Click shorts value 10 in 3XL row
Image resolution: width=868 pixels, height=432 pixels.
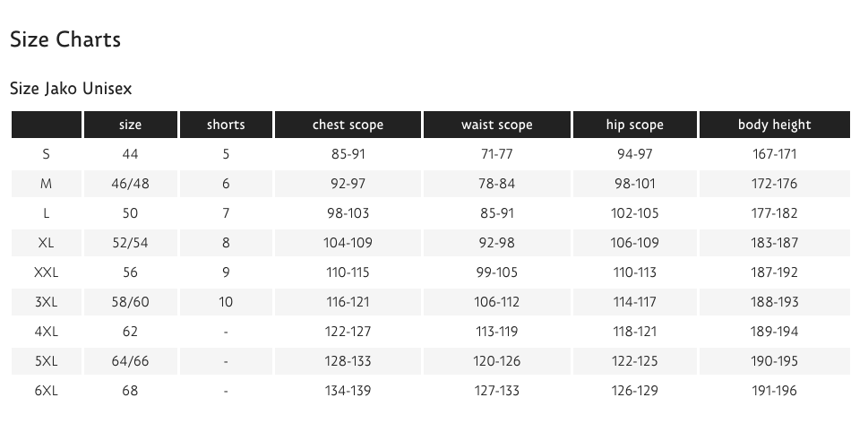point(226,302)
